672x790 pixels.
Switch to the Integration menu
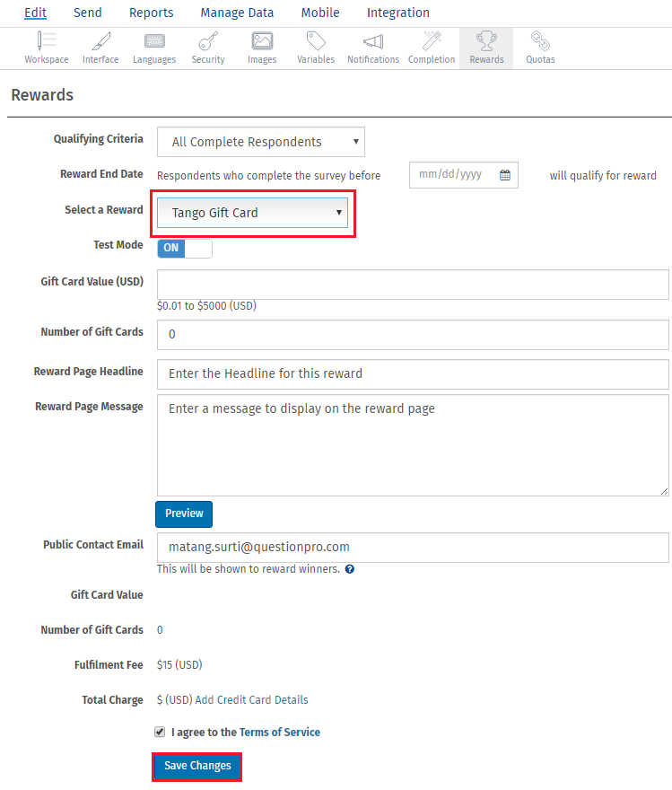pyautogui.click(x=397, y=13)
